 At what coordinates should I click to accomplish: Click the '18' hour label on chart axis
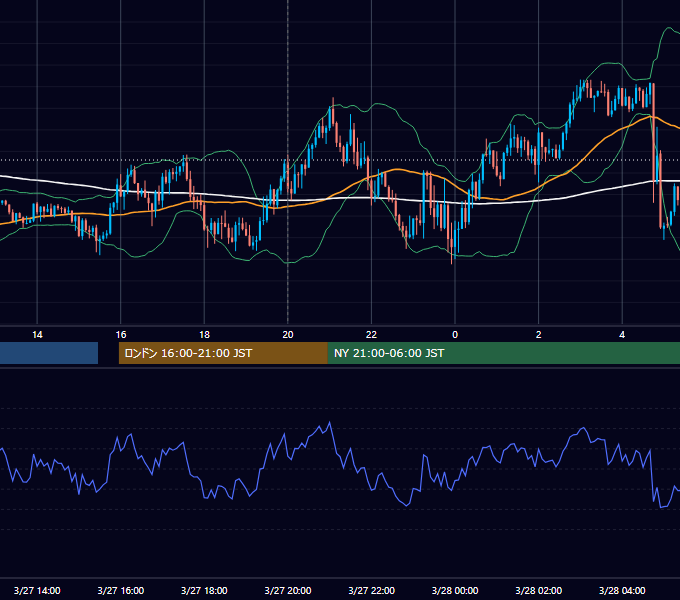204,335
